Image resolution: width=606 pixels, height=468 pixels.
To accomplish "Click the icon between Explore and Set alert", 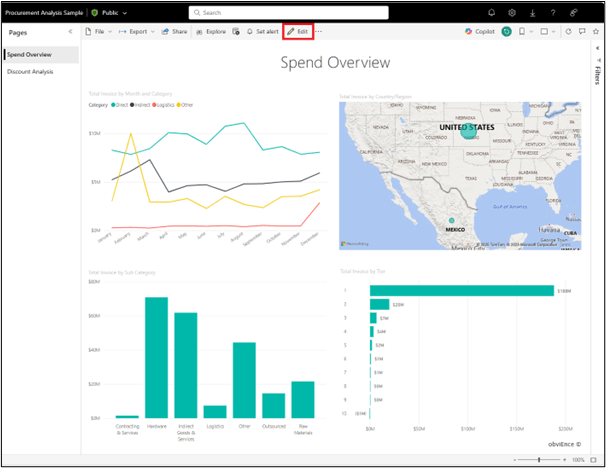I will click(x=236, y=32).
